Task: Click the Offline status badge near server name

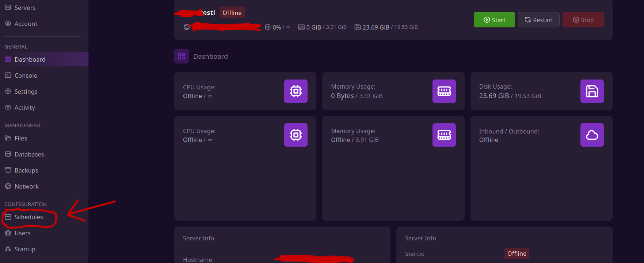Action: (x=232, y=13)
